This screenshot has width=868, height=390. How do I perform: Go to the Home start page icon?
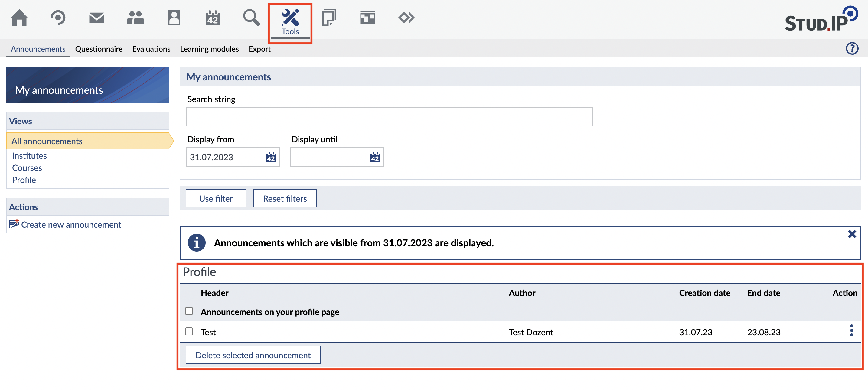[19, 18]
